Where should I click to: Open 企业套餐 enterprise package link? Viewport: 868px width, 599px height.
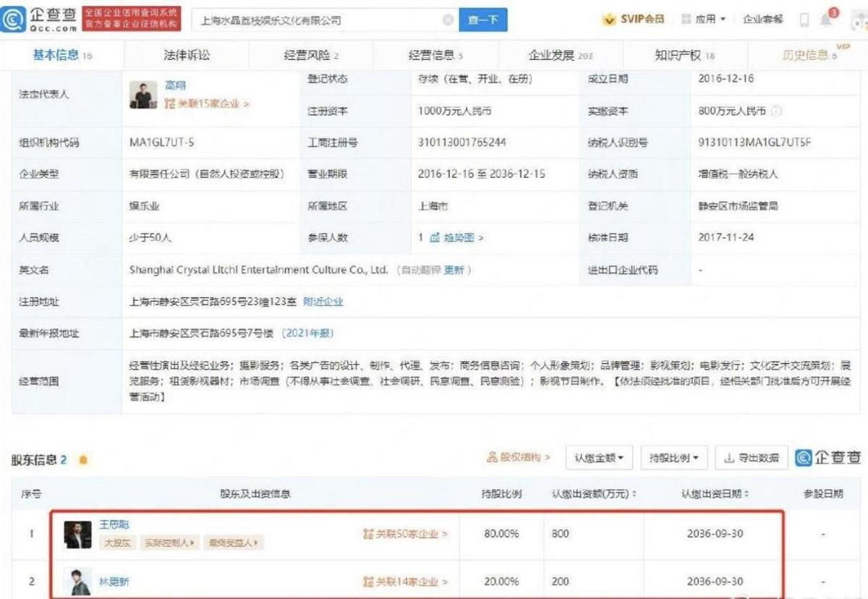pyautogui.click(x=762, y=20)
